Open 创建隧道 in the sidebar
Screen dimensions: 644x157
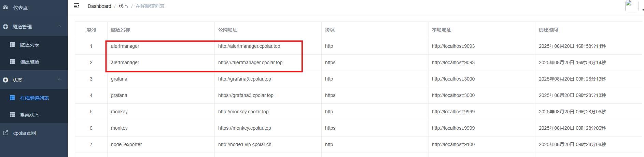(x=30, y=62)
